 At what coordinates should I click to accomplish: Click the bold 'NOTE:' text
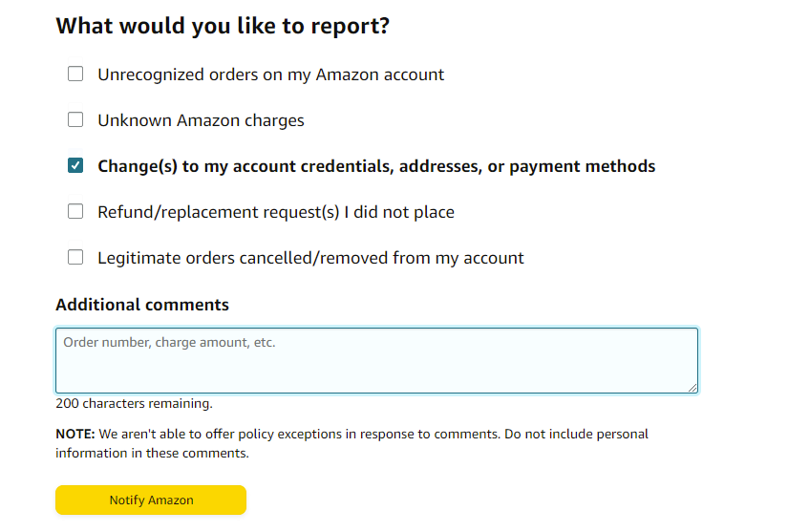point(75,434)
